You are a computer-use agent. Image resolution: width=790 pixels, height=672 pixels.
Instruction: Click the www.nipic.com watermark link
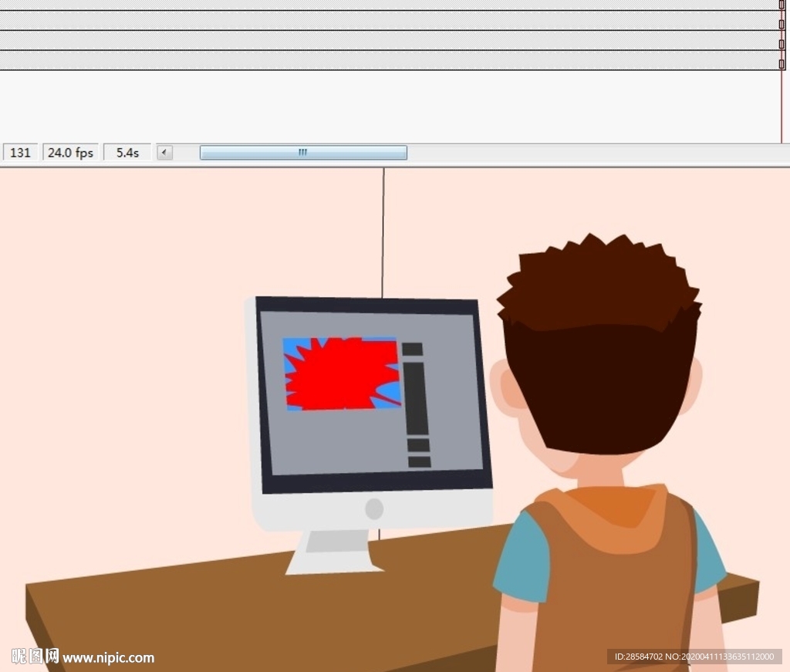coord(108,658)
